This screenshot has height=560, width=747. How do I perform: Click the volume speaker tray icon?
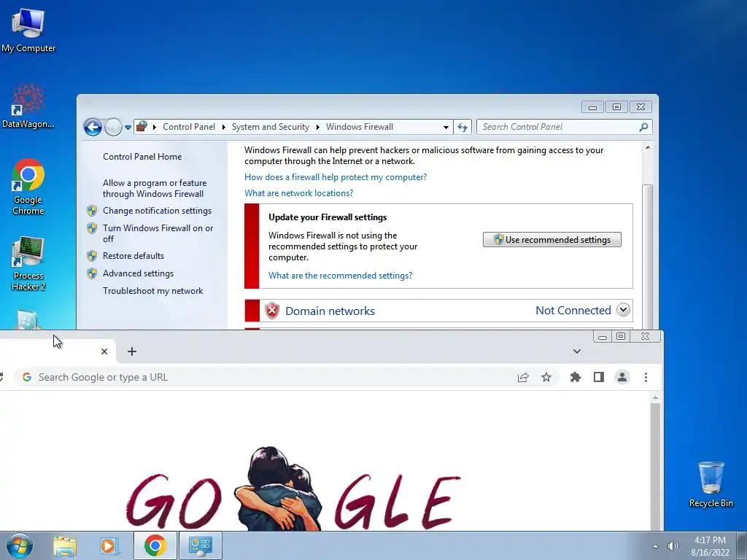pos(673,546)
